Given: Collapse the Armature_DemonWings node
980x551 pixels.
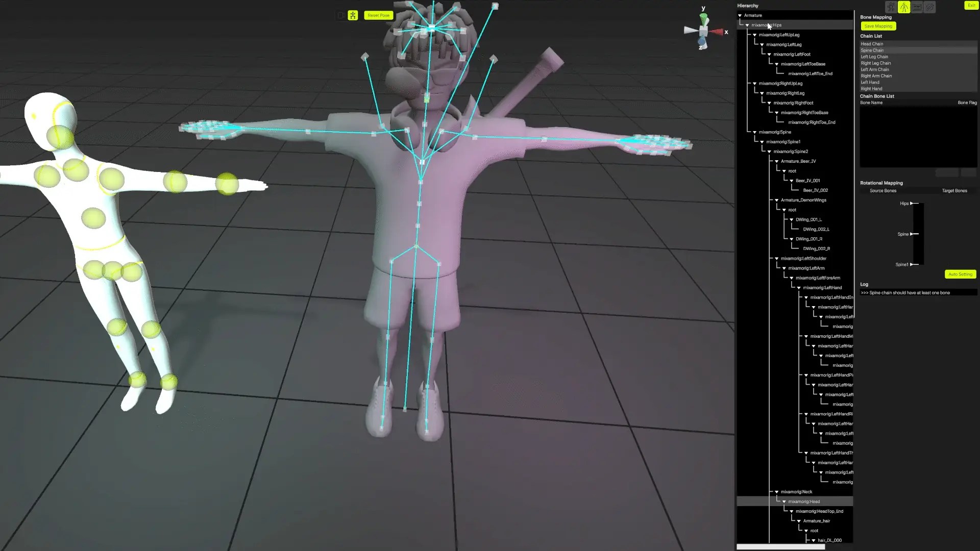Looking at the screenshot, I should pyautogui.click(x=776, y=201).
